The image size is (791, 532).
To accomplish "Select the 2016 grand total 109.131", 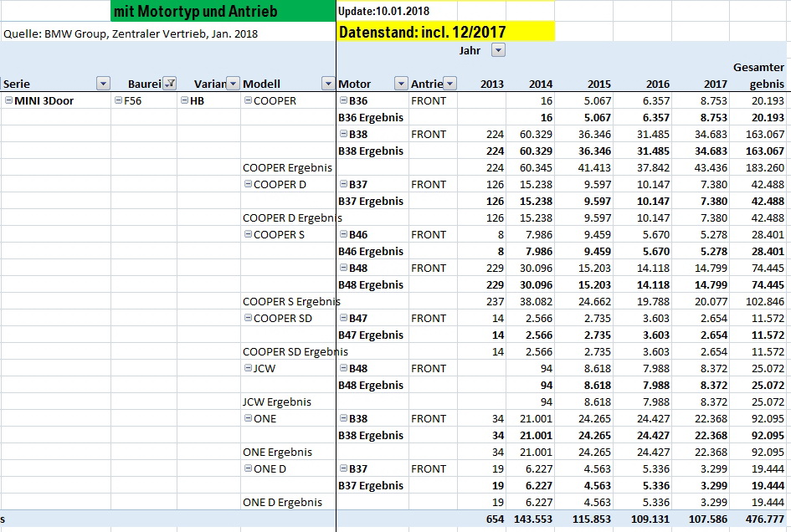I will pyautogui.click(x=650, y=519).
